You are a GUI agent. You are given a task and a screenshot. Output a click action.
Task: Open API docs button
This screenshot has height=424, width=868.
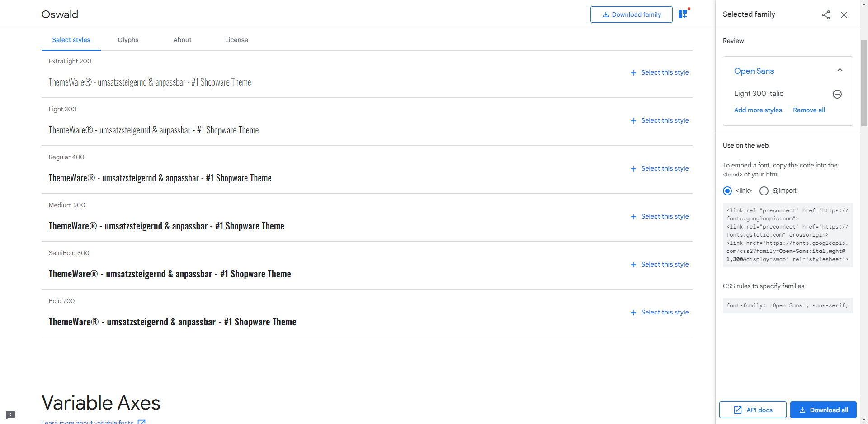pos(753,410)
